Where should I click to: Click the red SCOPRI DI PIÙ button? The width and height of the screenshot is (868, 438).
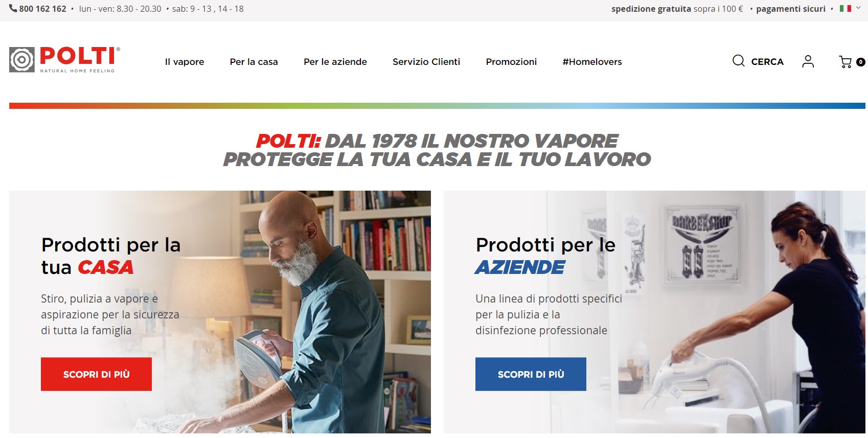[96, 374]
